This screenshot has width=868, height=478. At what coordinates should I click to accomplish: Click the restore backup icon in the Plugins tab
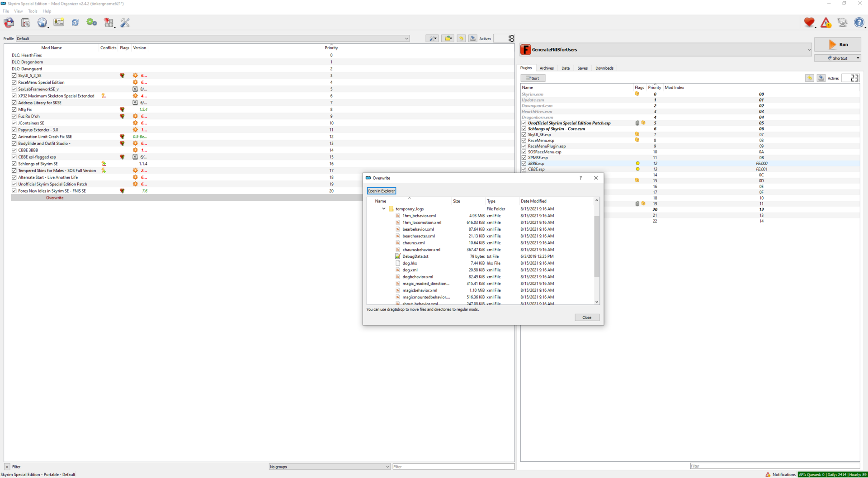[x=809, y=78]
